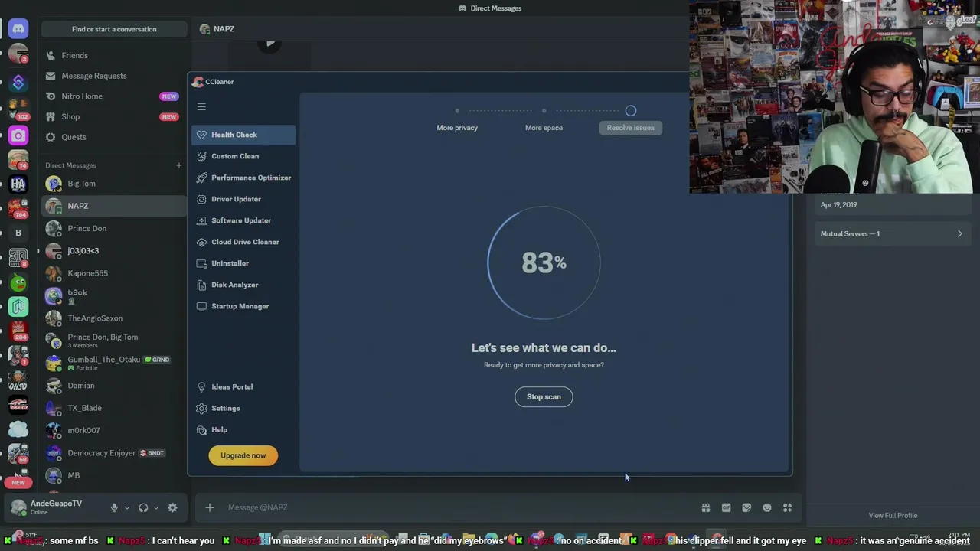Select the More privacy step
The width and height of the screenshot is (980, 551).
[x=457, y=128]
